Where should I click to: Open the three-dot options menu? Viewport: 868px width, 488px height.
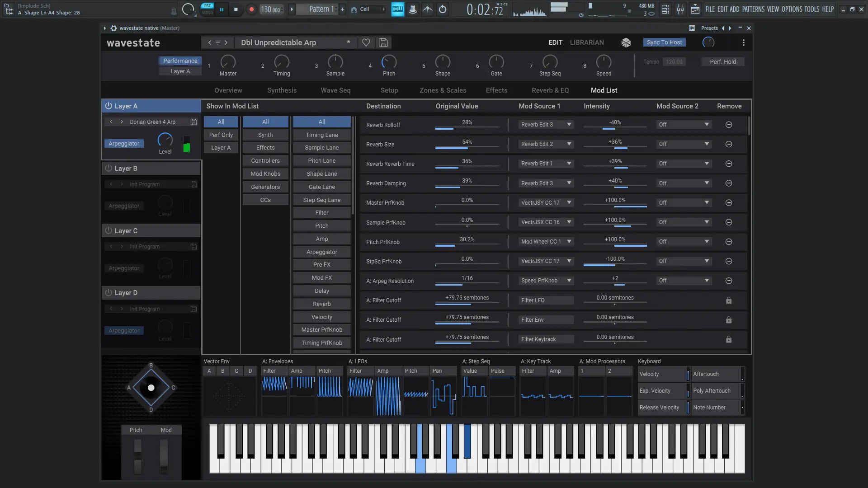(x=744, y=42)
